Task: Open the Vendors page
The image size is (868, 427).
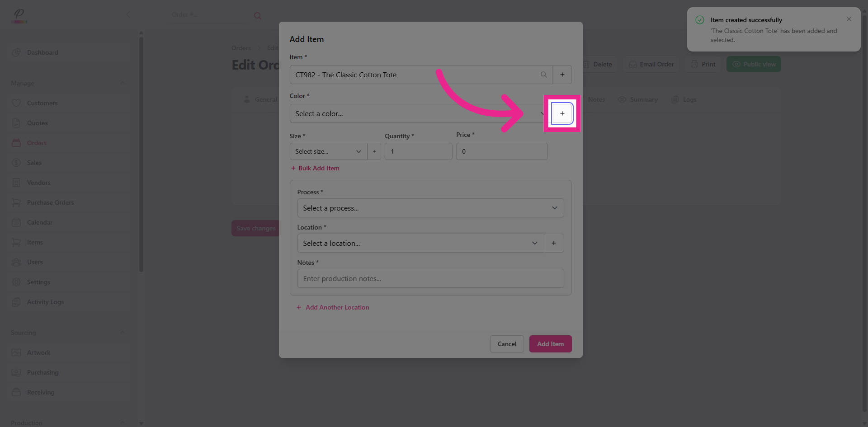Action: [x=38, y=183]
